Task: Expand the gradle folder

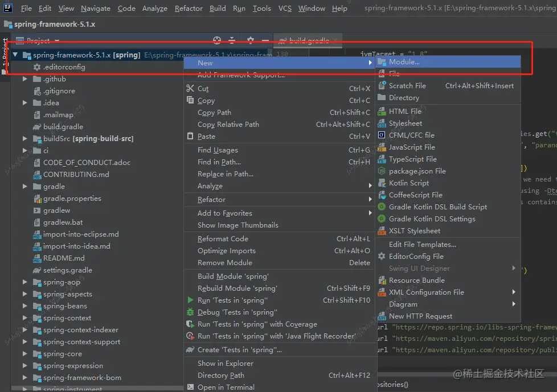Action: click(x=25, y=186)
